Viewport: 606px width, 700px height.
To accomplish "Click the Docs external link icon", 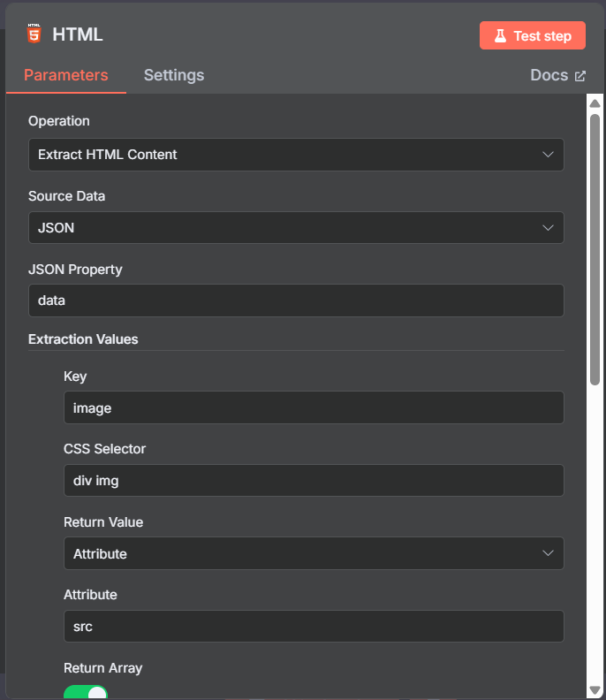I will tap(579, 76).
